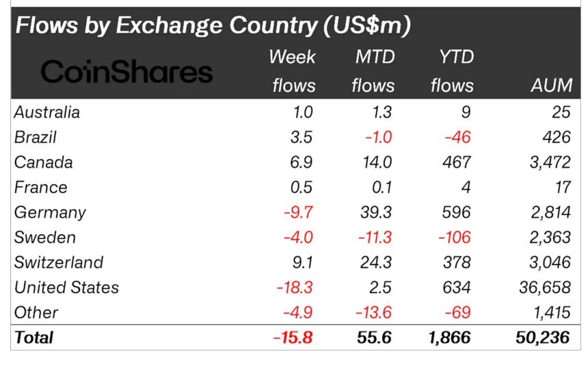This screenshot has height=369, width=588.
Task: Select the MTD flows column header
Action: tap(373, 71)
